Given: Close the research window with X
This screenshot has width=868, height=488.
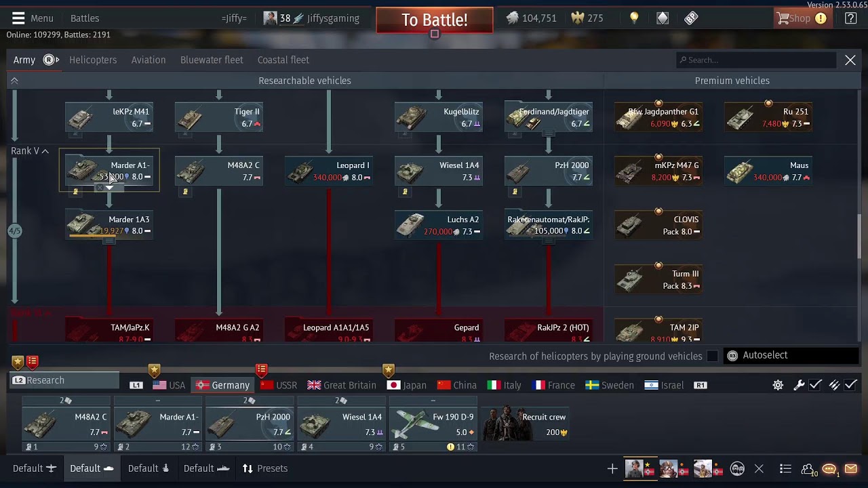Looking at the screenshot, I should pyautogui.click(x=850, y=60).
